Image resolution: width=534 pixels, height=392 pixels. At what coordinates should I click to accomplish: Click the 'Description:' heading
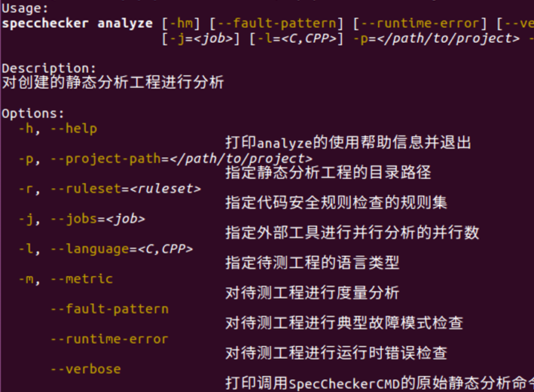(x=49, y=68)
